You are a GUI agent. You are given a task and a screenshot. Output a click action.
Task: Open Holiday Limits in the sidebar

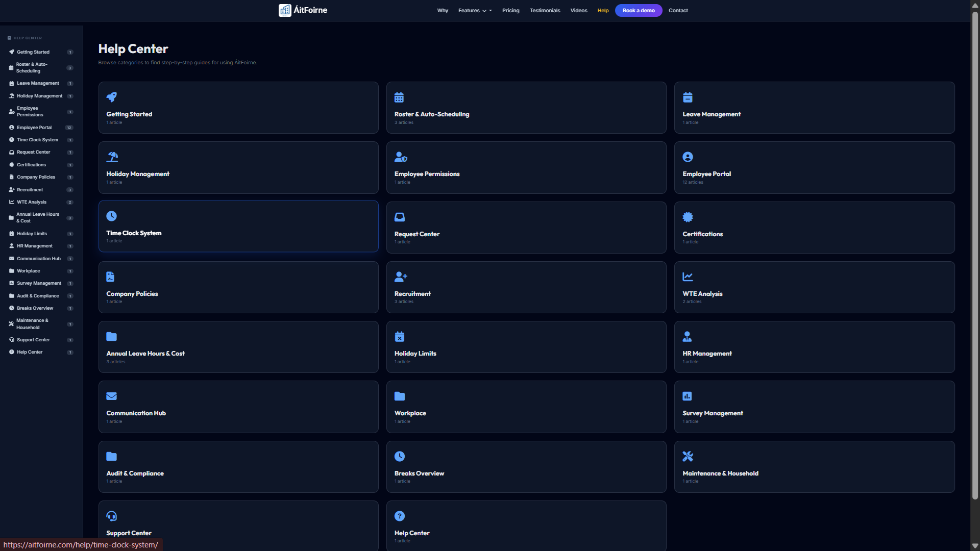click(x=41, y=234)
